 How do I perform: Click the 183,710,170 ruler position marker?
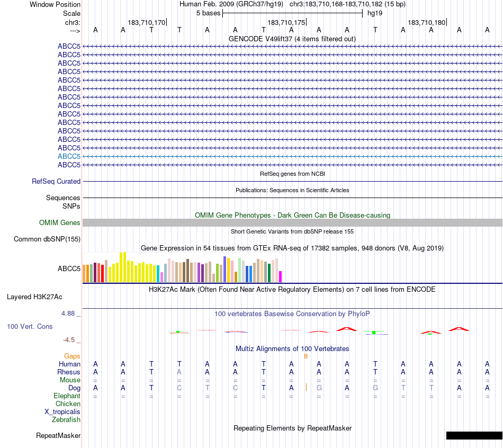(147, 22)
